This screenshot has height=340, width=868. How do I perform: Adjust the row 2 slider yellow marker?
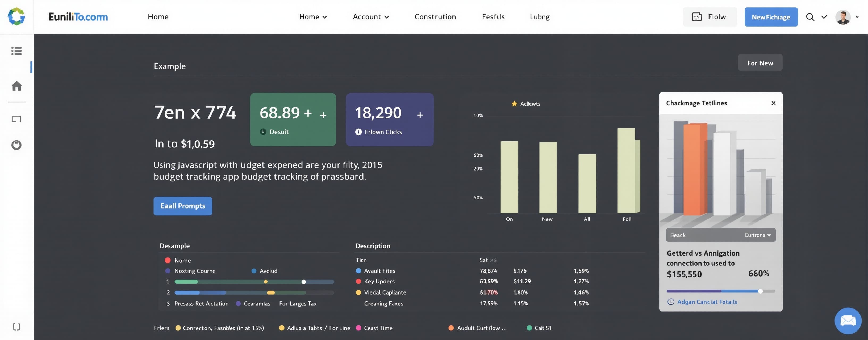pyautogui.click(x=270, y=292)
